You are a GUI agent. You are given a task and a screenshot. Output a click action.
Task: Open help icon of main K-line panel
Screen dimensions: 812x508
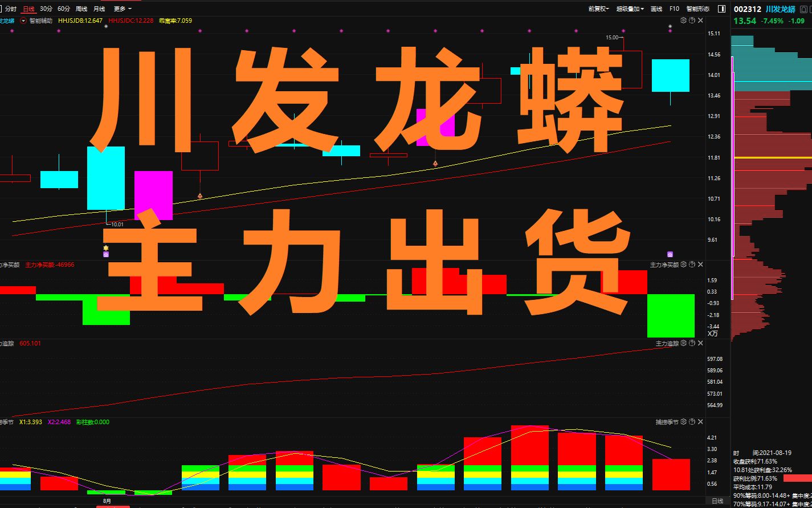click(692, 21)
